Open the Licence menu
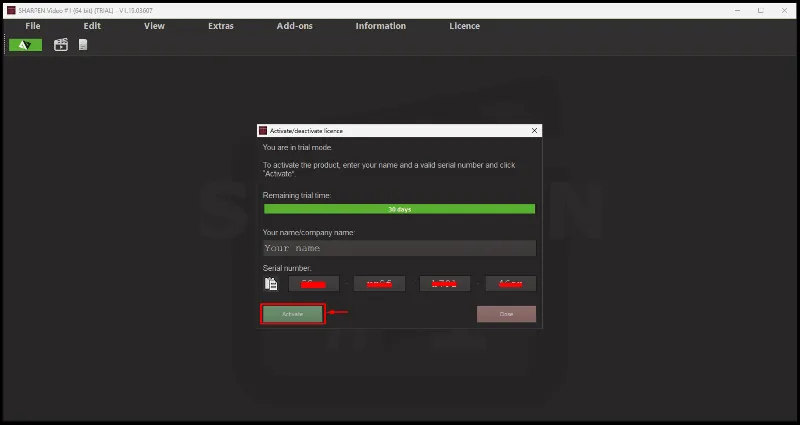800x425 pixels. pos(464,26)
